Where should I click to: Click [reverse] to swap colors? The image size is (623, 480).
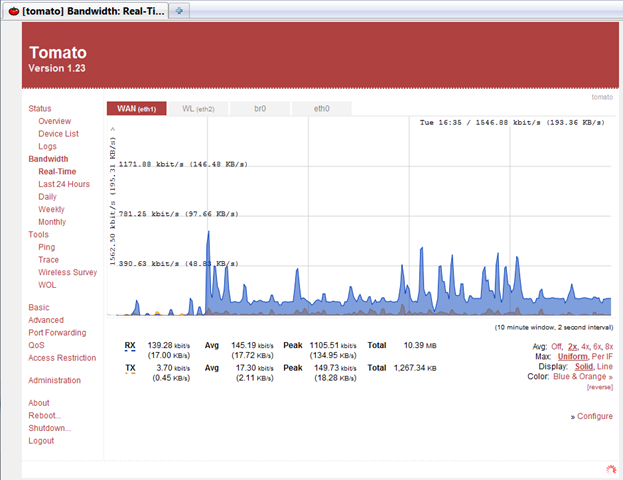(x=600, y=387)
